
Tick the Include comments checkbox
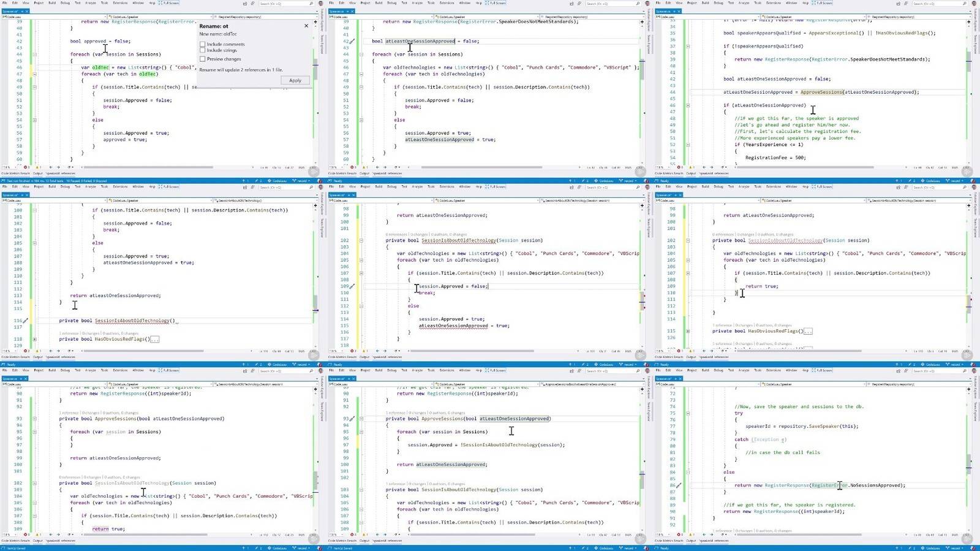click(202, 44)
